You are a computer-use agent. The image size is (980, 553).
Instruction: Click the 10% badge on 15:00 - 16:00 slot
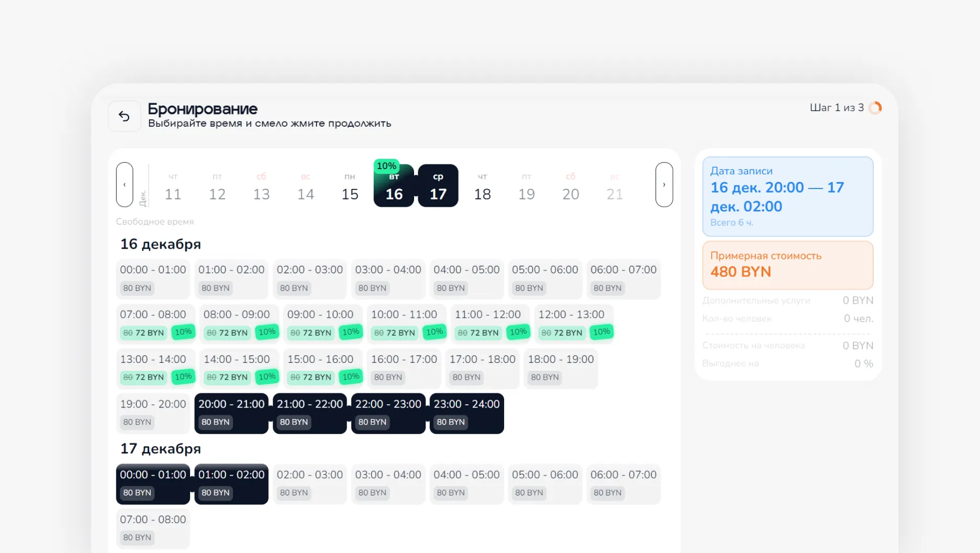[x=350, y=377]
